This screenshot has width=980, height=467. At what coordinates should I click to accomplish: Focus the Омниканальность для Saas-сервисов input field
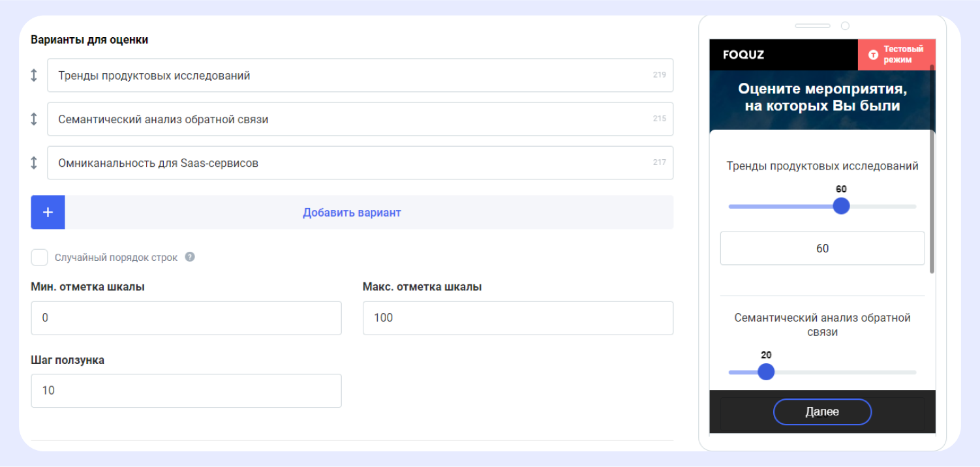(360, 163)
